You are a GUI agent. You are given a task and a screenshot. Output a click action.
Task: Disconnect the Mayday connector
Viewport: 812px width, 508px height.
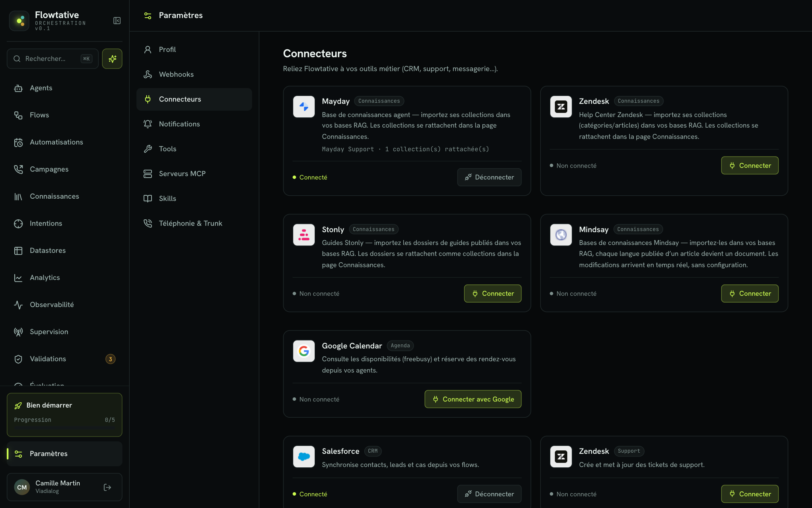(489, 177)
